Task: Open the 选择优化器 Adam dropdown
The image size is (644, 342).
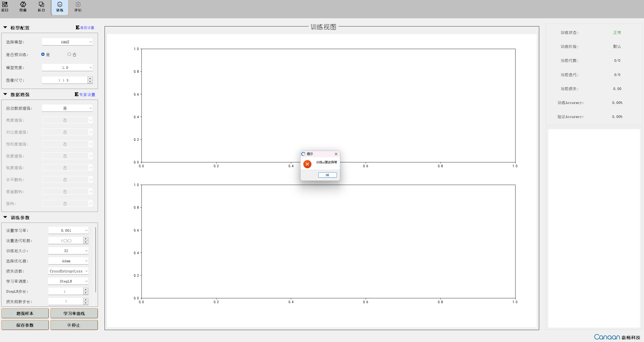Action: point(68,261)
